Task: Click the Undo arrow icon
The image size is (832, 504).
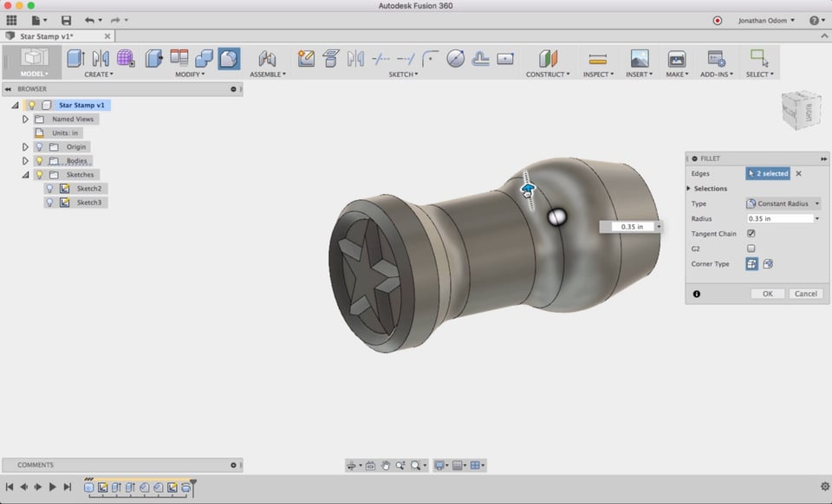Action: (89, 20)
